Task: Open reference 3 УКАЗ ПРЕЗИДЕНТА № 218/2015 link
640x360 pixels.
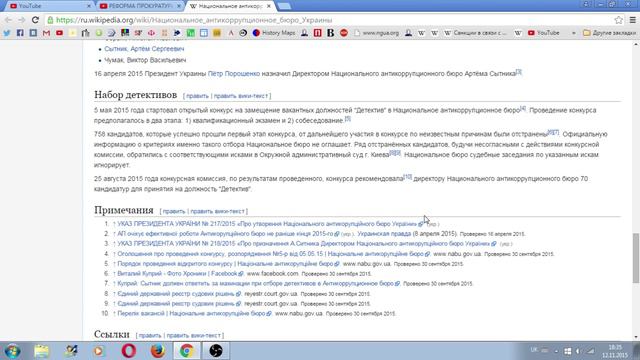Action: click(x=304, y=244)
